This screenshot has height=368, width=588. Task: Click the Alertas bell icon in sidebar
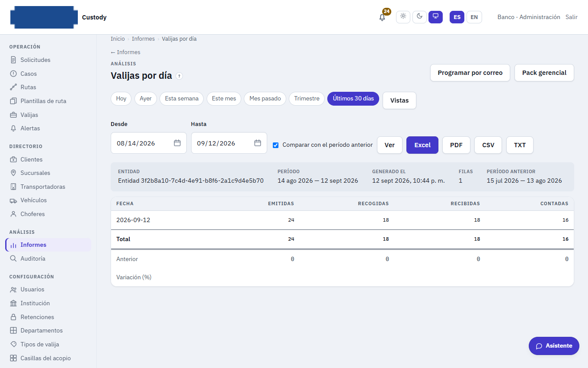(x=13, y=128)
